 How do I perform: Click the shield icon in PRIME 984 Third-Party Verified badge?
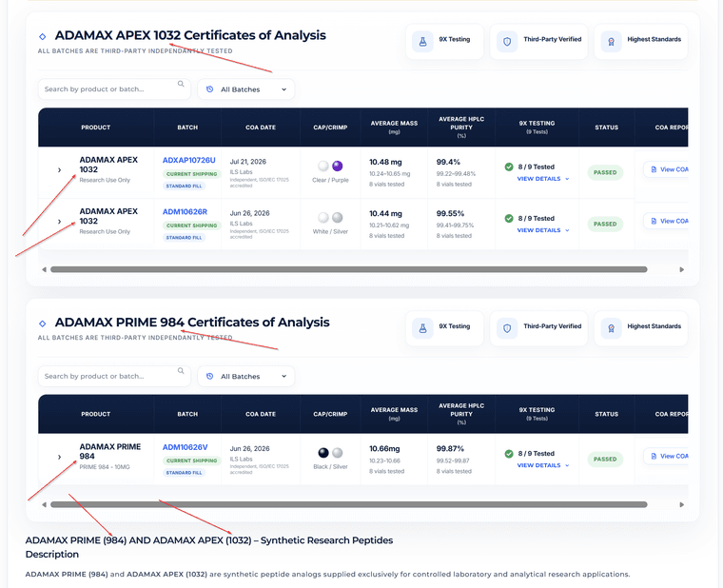507,328
